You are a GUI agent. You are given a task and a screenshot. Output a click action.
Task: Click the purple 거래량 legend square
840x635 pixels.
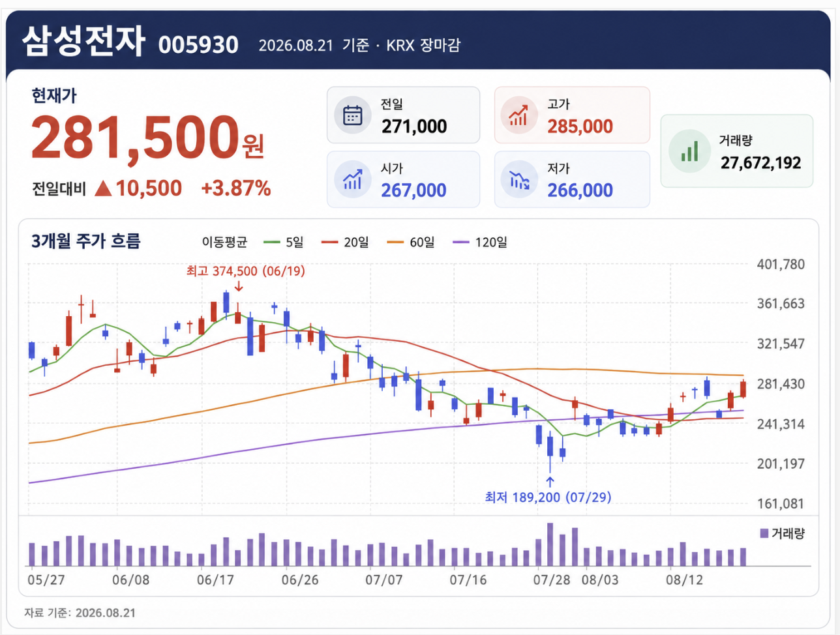764,533
